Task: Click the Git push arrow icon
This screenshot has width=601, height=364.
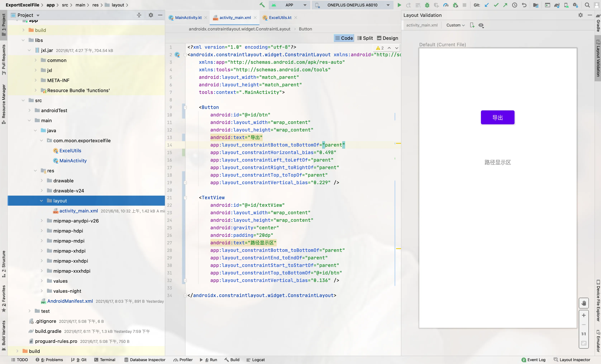Action: point(505,5)
